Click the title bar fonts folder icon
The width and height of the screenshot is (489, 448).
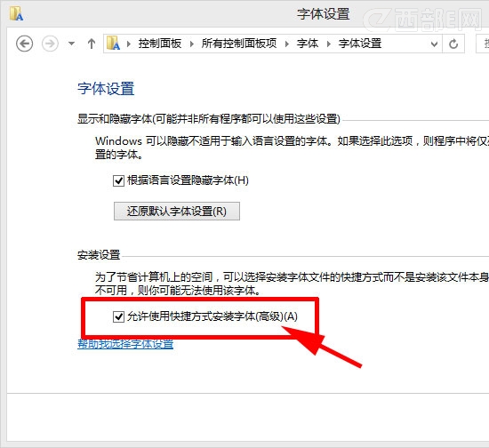pos(16,13)
